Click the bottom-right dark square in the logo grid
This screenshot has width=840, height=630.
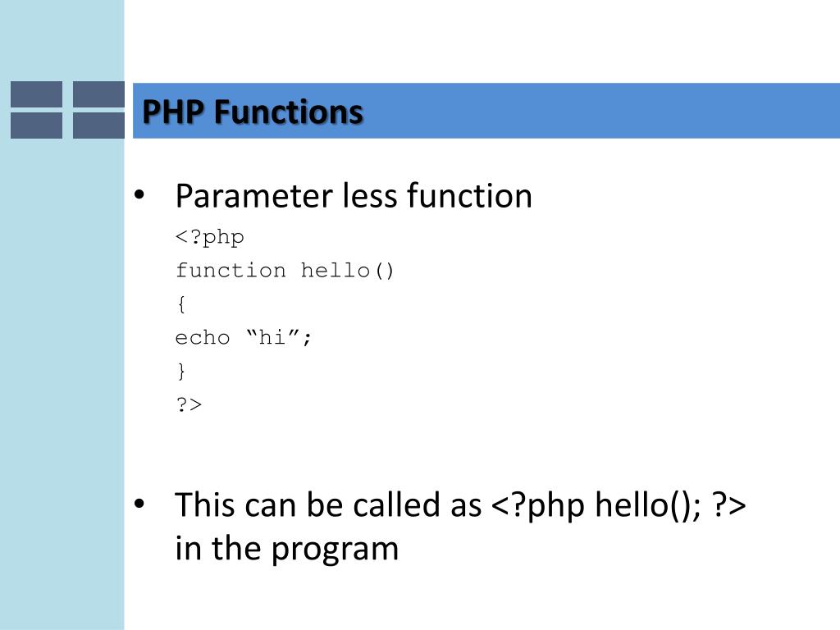[x=98, y=126]
